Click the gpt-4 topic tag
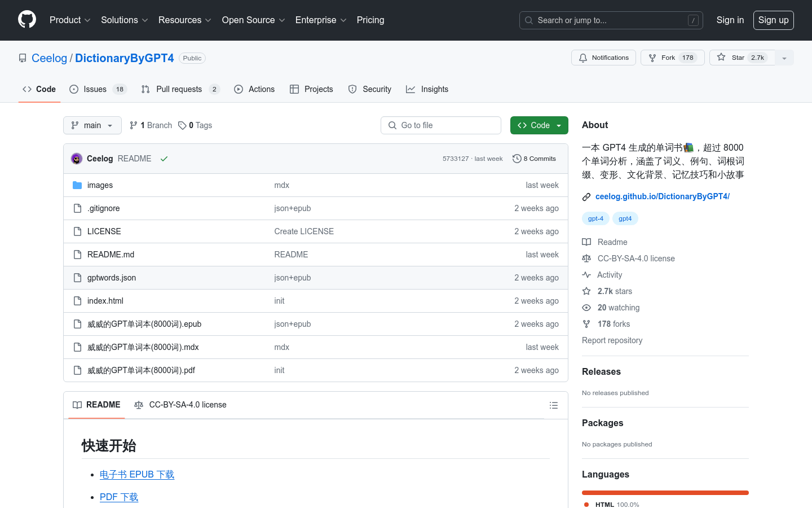 (x=595, y=218)
